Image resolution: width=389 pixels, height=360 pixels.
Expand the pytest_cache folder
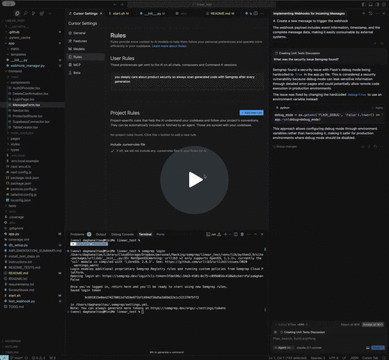(x=20, y=38)
